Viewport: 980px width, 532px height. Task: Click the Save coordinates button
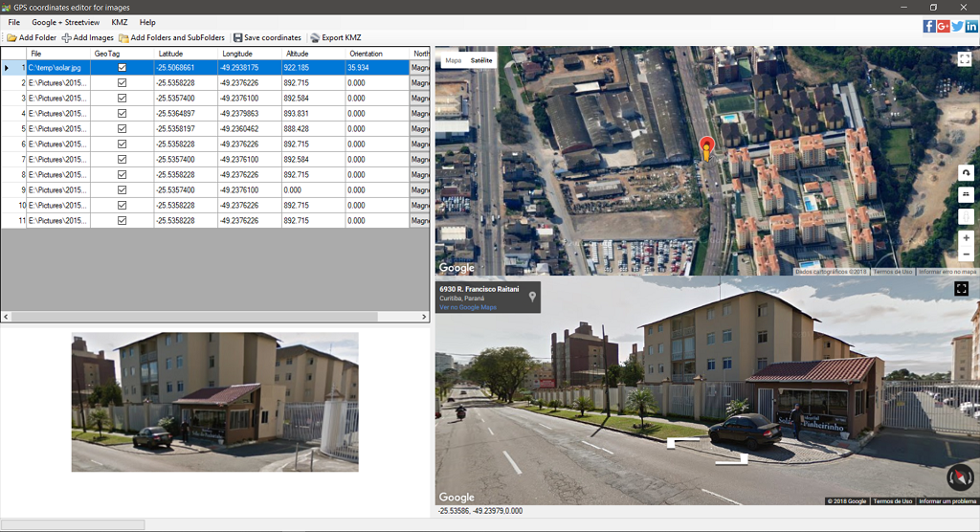pyautogui.click(x=267, y=38)
